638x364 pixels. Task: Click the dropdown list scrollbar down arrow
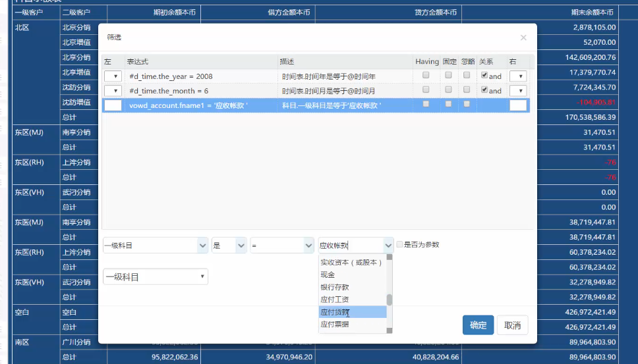point(390,330)
